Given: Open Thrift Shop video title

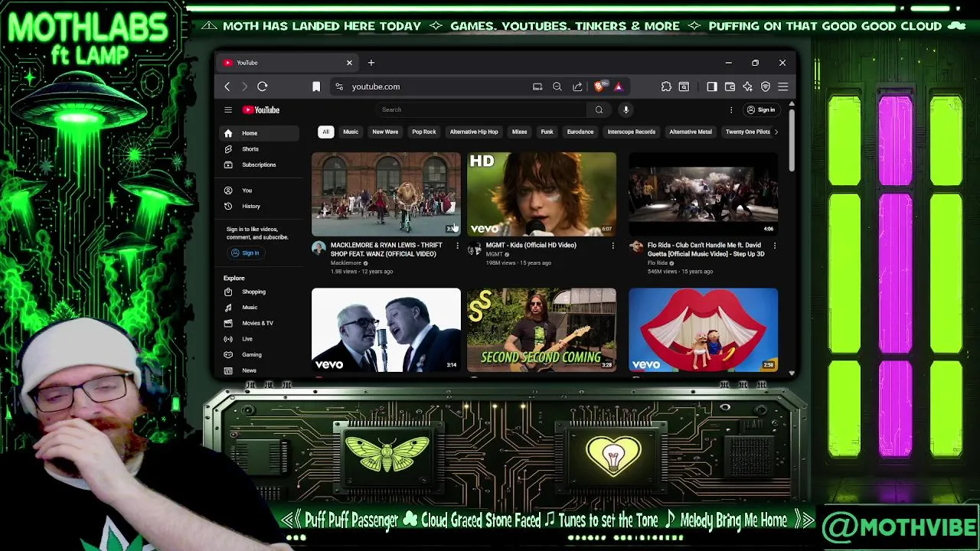Looking at the screenshot, I should click(x=387, y=249).
